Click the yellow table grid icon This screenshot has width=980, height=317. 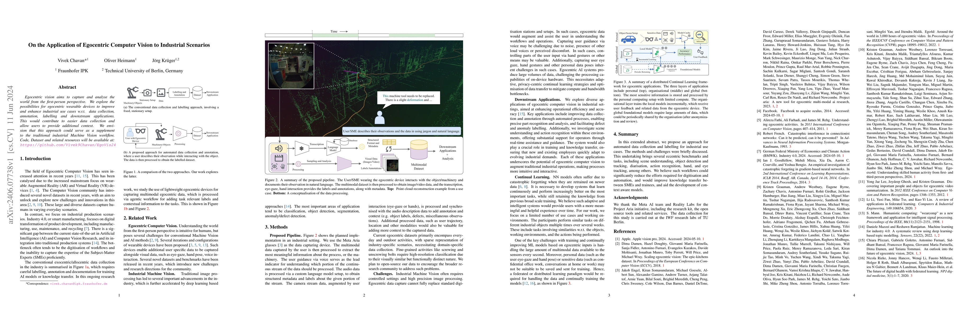point(389,142)
